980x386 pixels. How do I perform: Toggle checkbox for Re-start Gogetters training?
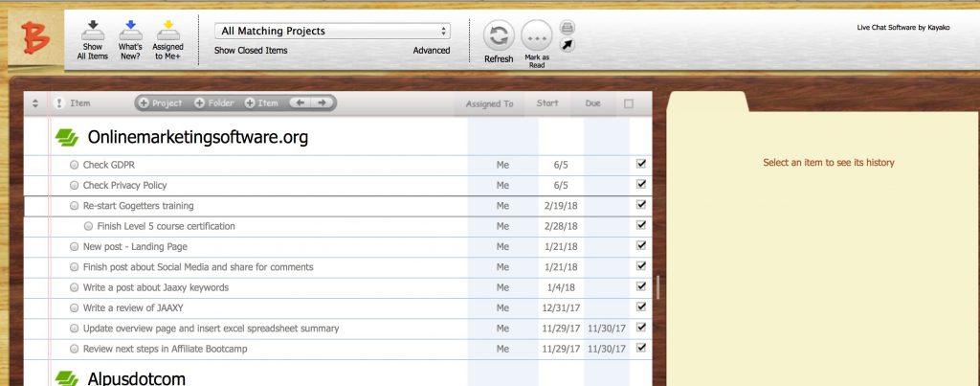click(x=640, y=205)
